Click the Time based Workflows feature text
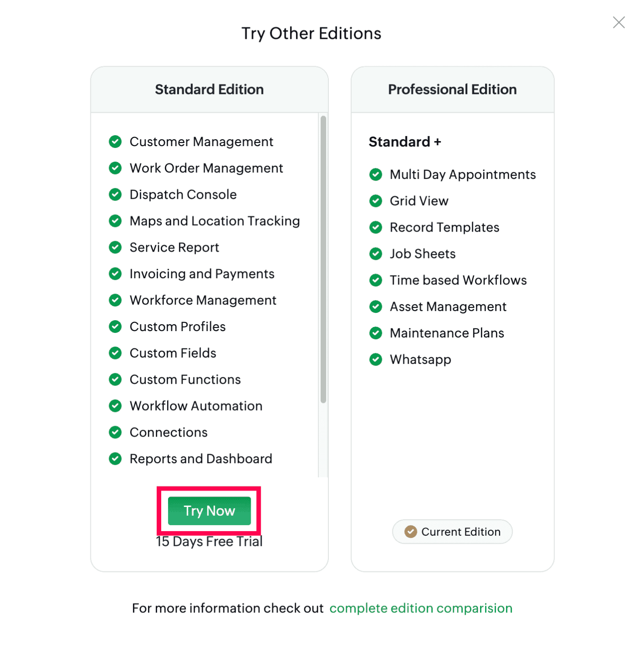The height and width of the screenshot is (654, 644). click(x=458, y=280)
